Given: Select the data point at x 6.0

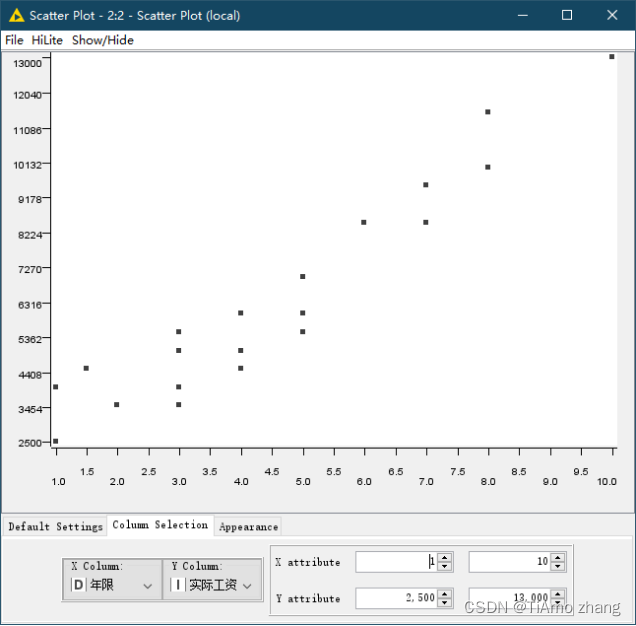Looking at the screenshot, I should click(363, 222).
